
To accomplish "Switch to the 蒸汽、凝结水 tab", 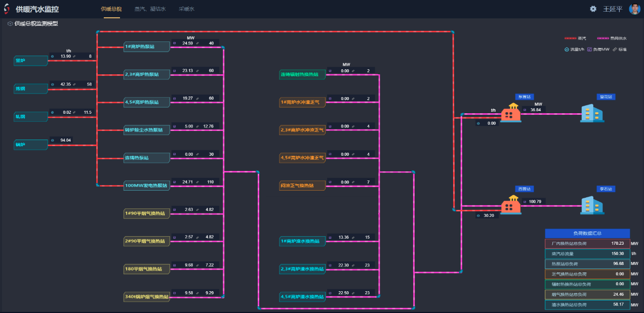I will pyautogui.click(x=150, y=9).
